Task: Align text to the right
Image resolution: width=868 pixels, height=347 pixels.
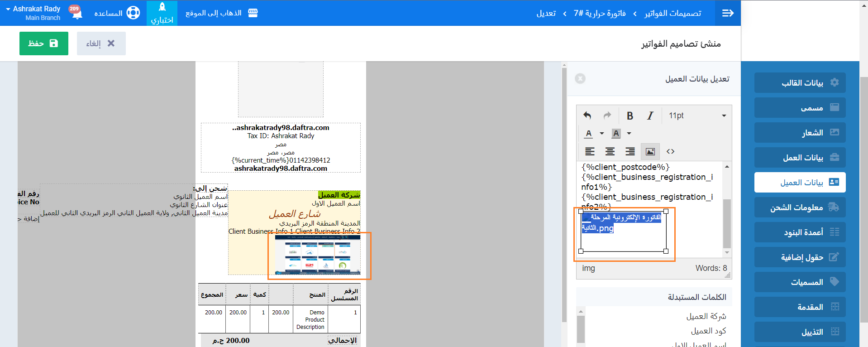Action: tap(630, 151)
